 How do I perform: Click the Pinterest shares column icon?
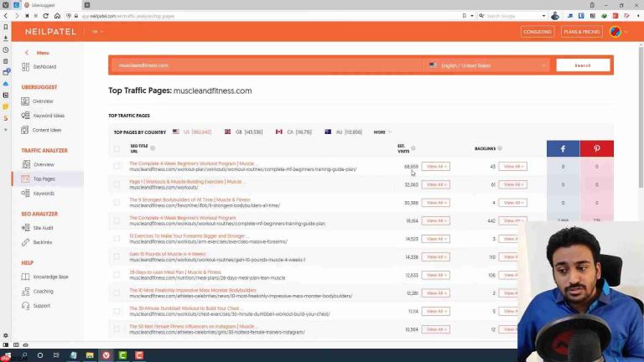click(597, 148)
